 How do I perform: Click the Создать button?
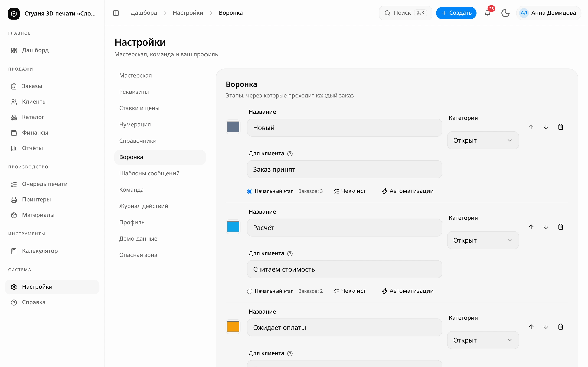point(456,13)
